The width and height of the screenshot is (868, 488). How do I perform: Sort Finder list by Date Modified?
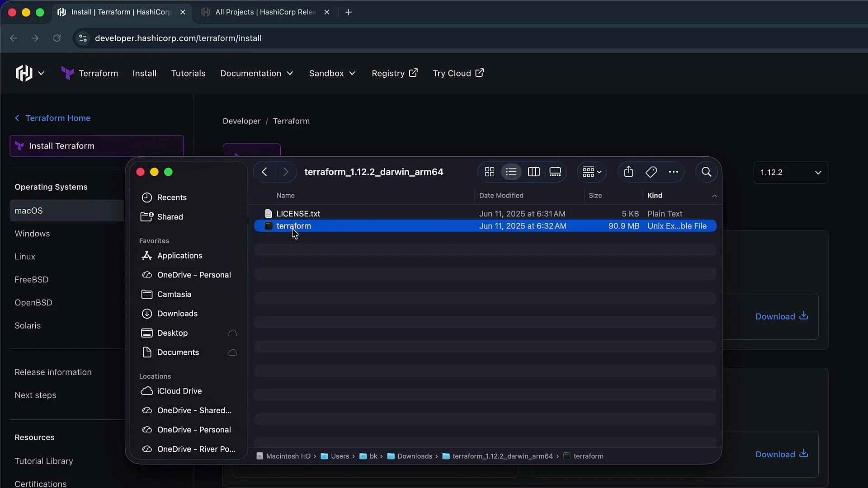pos(501,195)
